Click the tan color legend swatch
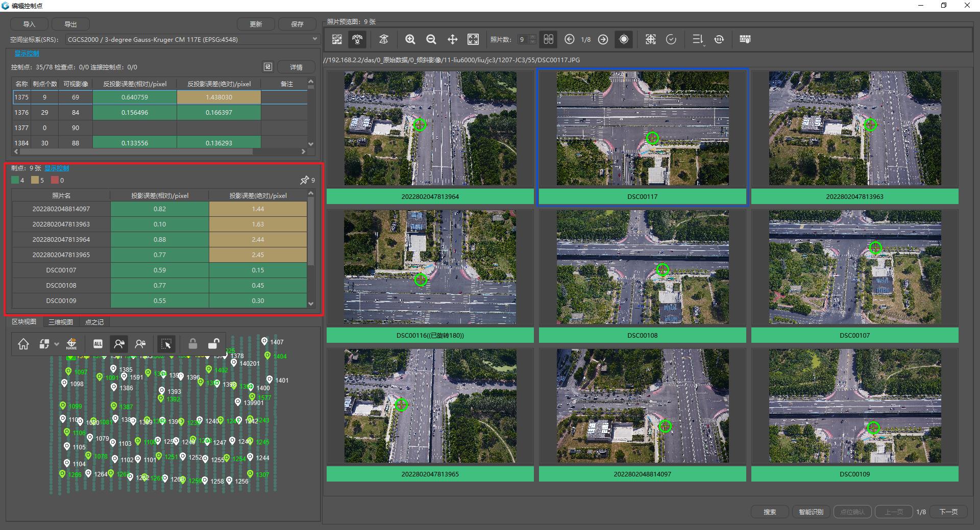Image resolution: width=980 pixels, height=530 pixels. (35, 180)
